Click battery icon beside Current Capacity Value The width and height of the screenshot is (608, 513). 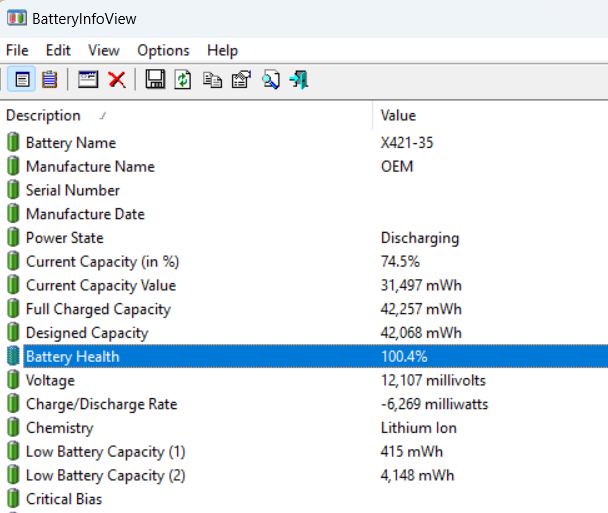[13, 285]
